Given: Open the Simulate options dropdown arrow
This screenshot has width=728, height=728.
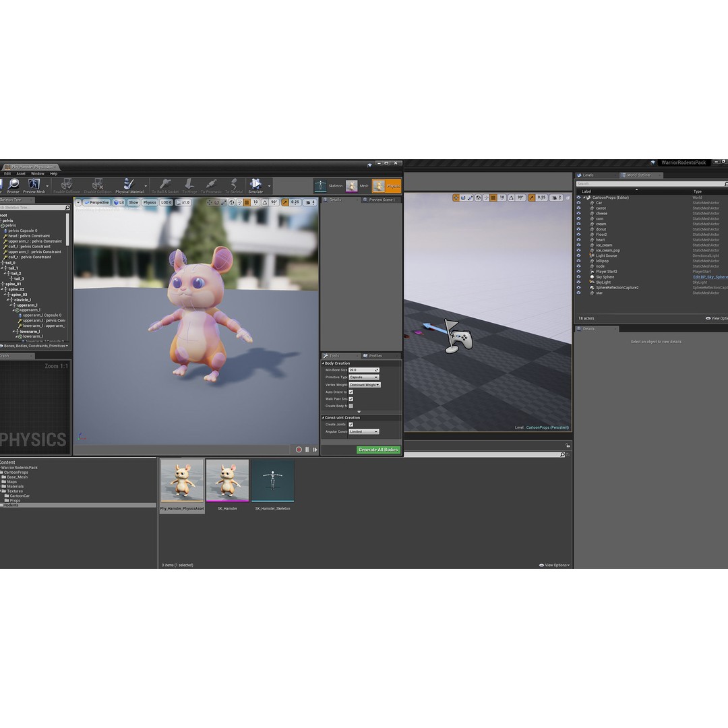Looking at the screenshot, I should pyautogui.click(x=269, y=186).
